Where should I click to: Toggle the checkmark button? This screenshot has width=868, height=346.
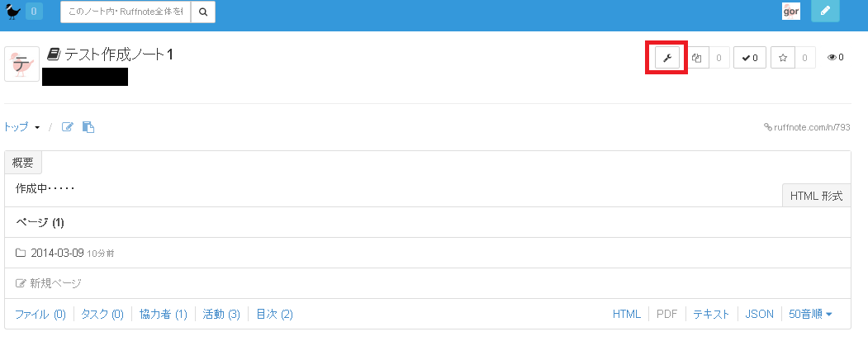click(750, 58)
